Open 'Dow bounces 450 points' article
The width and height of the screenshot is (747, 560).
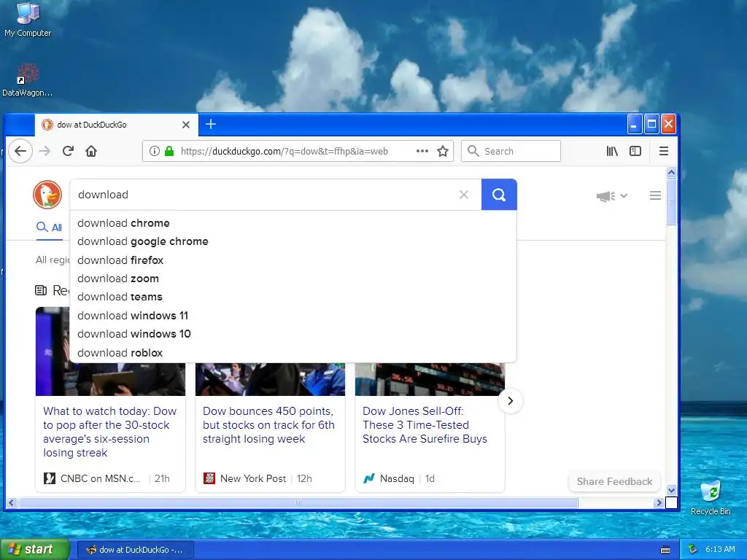coord(268,425)
